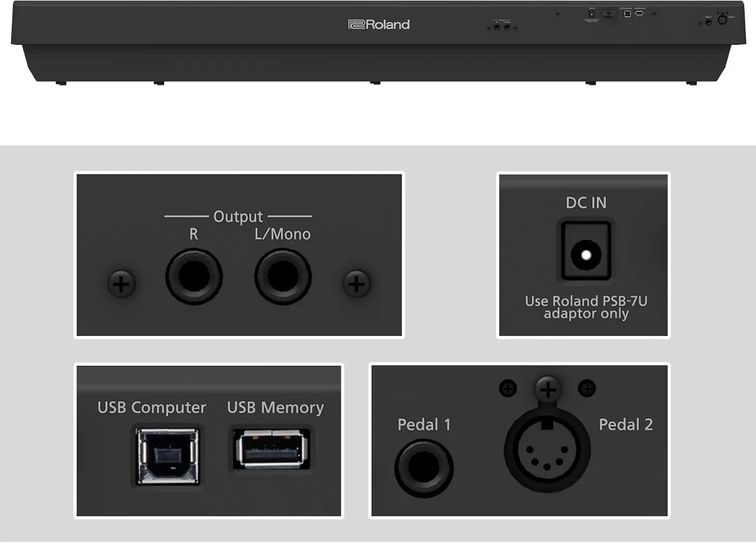Click the "Pedal 1" label
This screenshot has width=756, height=543.
(x=424, y=425)
